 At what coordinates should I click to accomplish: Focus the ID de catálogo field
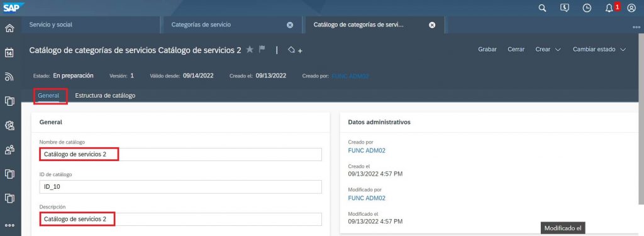point(180,187)
